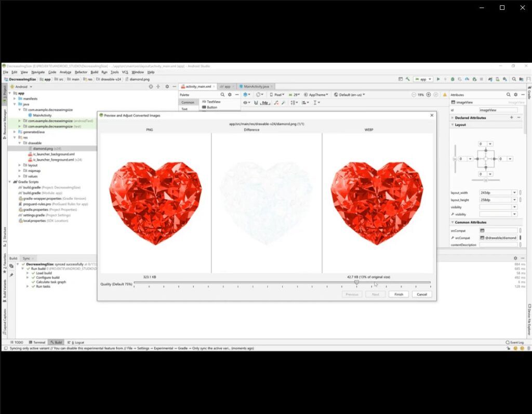Click the Attributes panel gear icon
This screenshot has width=532, height=414.
pyautogui.click(x=516, y=95)
